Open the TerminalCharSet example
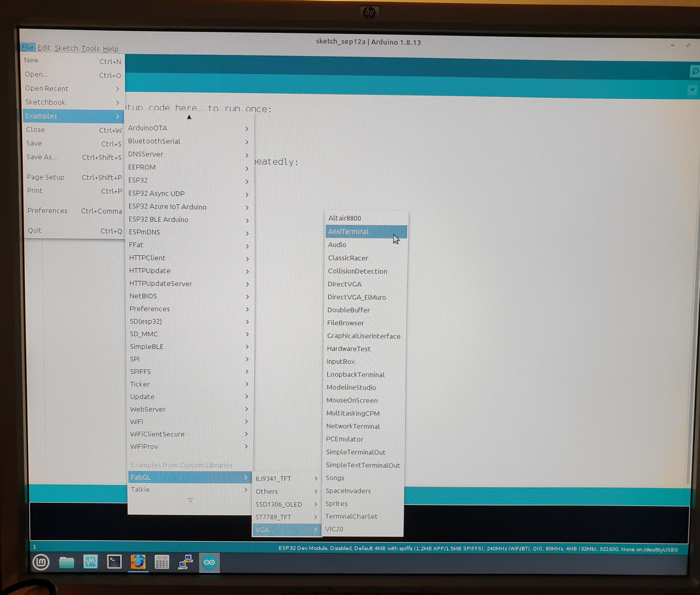 pos(364,516)
